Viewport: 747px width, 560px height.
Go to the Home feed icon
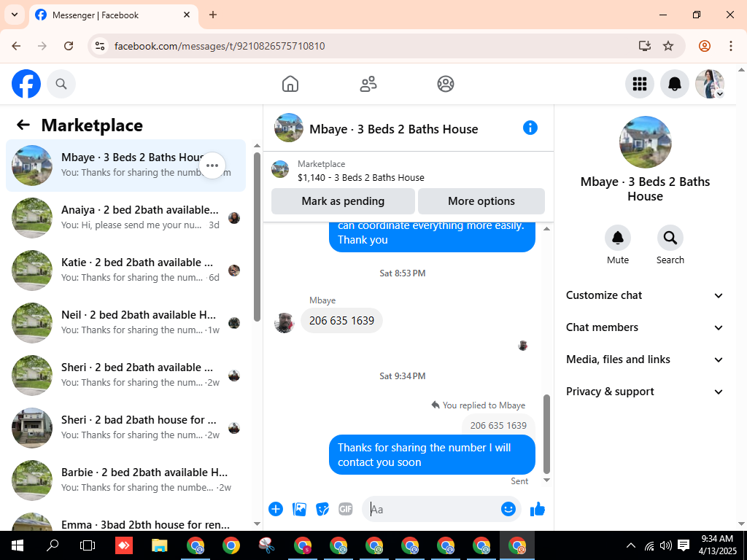[290, 84]
